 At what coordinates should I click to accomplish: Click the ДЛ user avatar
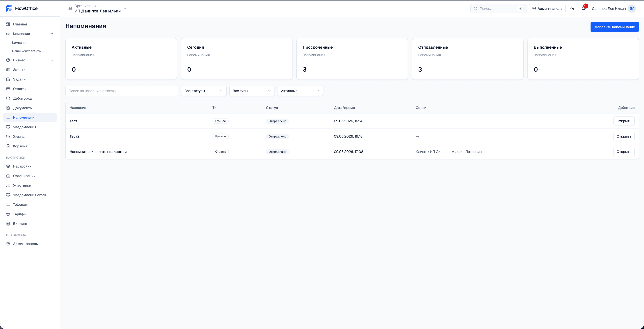pos(632,9)
